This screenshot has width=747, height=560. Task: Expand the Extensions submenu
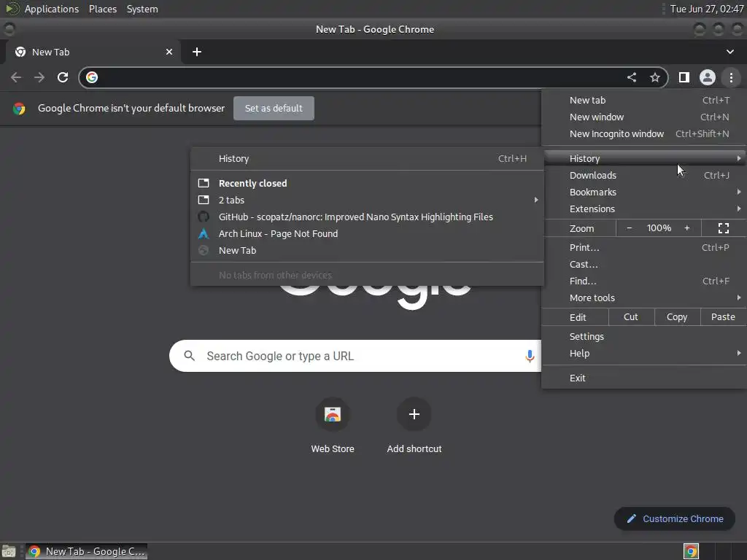[644, 209]
